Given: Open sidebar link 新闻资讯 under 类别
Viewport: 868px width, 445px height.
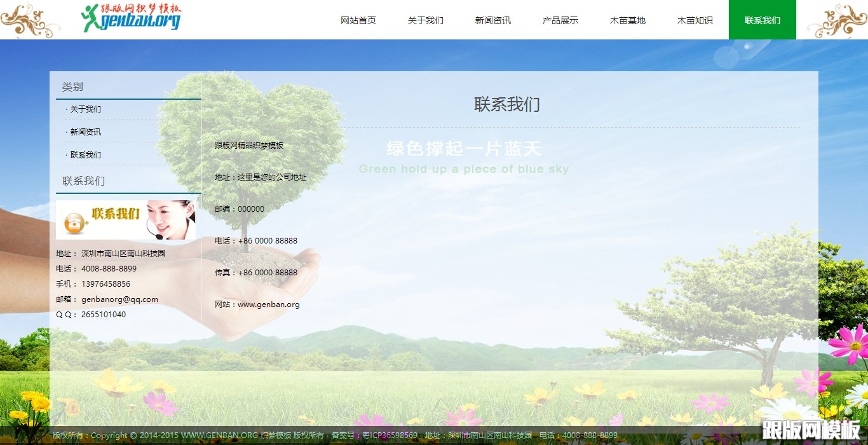Looking at the screenshot, I should tap(85, 132).
